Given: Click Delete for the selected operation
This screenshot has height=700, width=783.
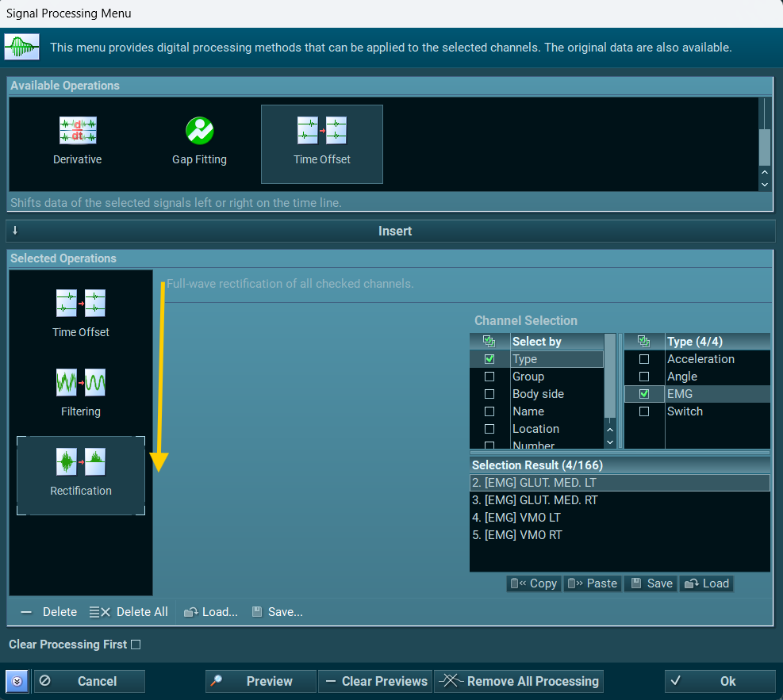Looking at the screenshot, I should [49, 612].
